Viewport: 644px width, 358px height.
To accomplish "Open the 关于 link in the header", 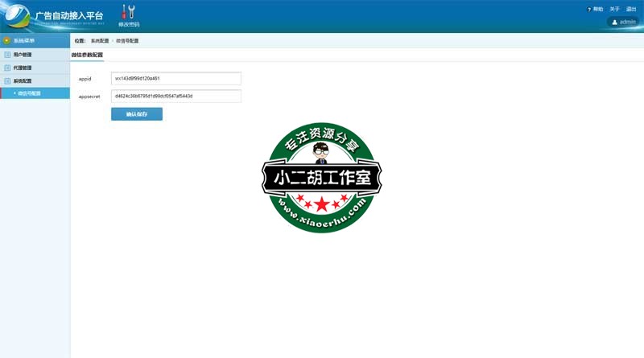I will 613,9.
